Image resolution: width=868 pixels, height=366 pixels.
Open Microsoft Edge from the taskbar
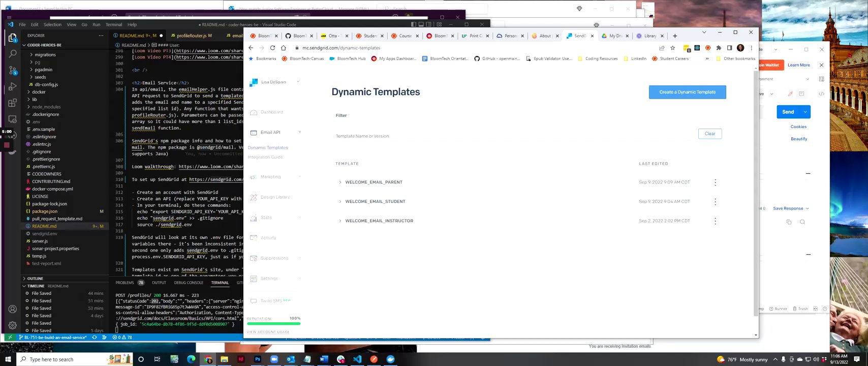[191, 359]
